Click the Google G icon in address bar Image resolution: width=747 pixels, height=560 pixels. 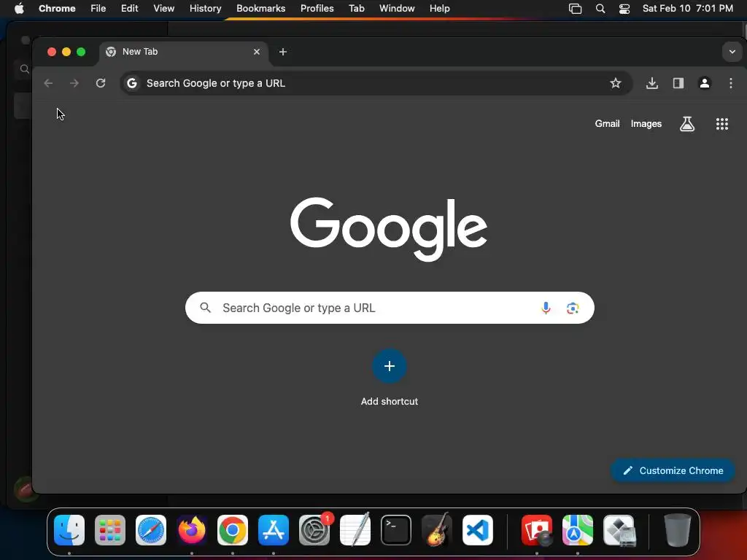point(132,83)
